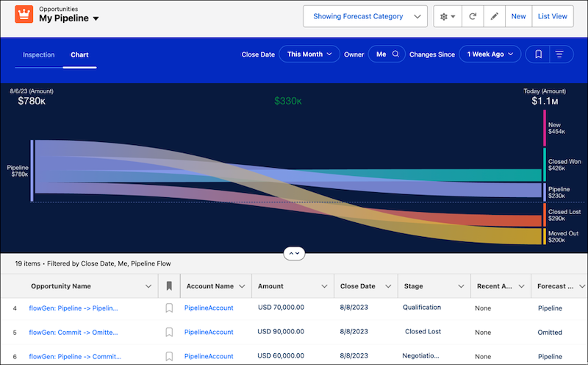Click the pencil edit icon

click(x=494, y=16)
